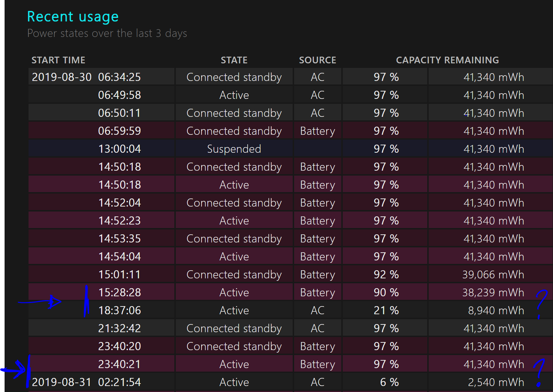Click the 92 % capacity cell
553x392 pixels.
[385, 274]
